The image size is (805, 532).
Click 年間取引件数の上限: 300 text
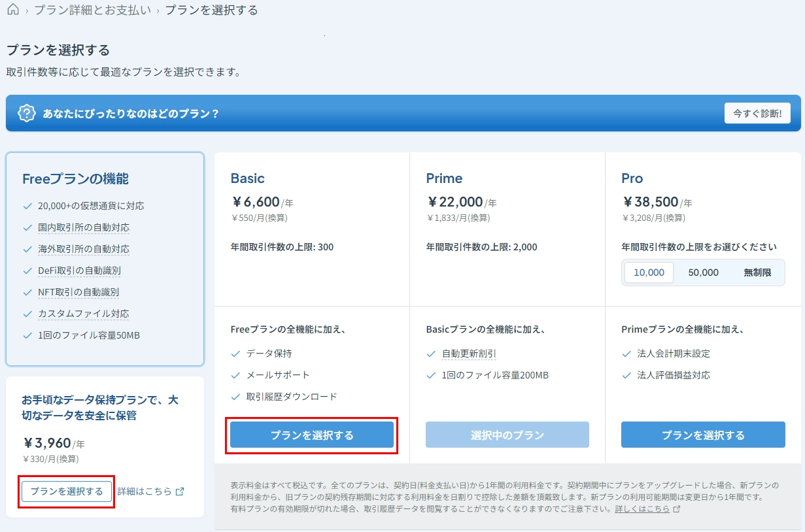(x=282, y=247)
